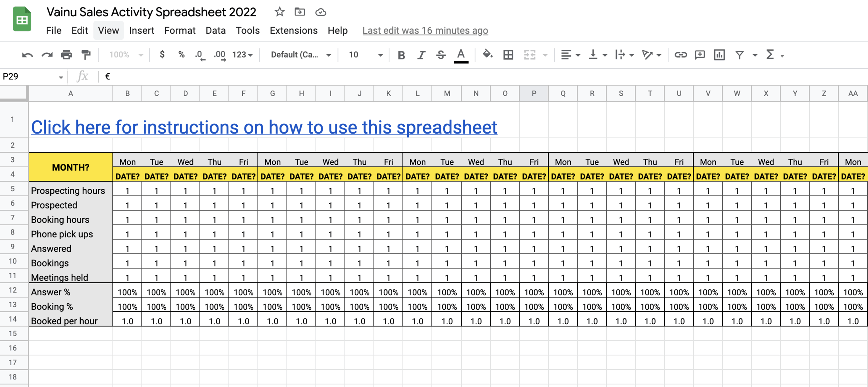868x387 pixels.
Task: Click the Undo icon
Action: tap(27, 55)
